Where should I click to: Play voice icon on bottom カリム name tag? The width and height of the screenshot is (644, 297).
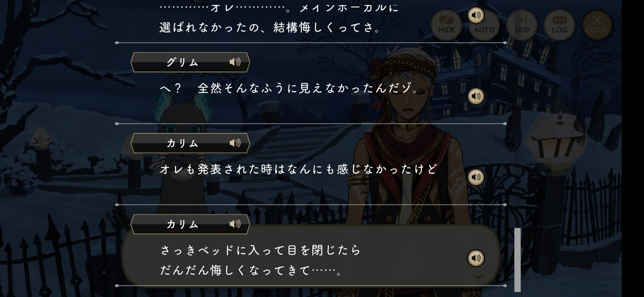coord(235,224)
